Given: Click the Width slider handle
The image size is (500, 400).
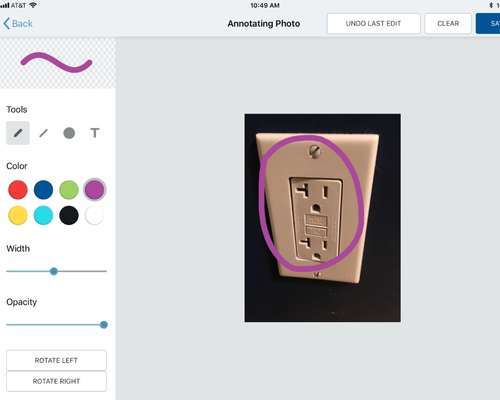Looking at the screenshot, I should 54,271.
